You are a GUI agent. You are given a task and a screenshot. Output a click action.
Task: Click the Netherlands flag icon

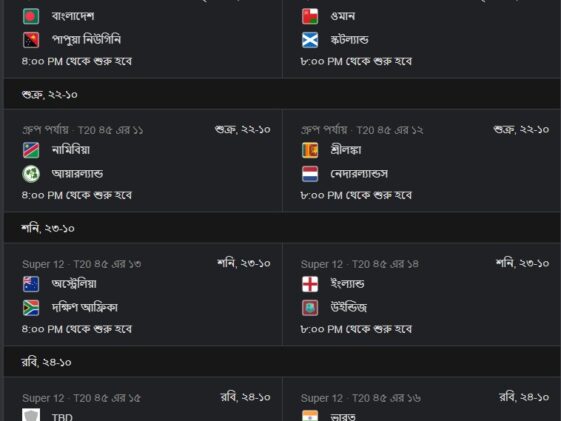click(x=310, y=174)
